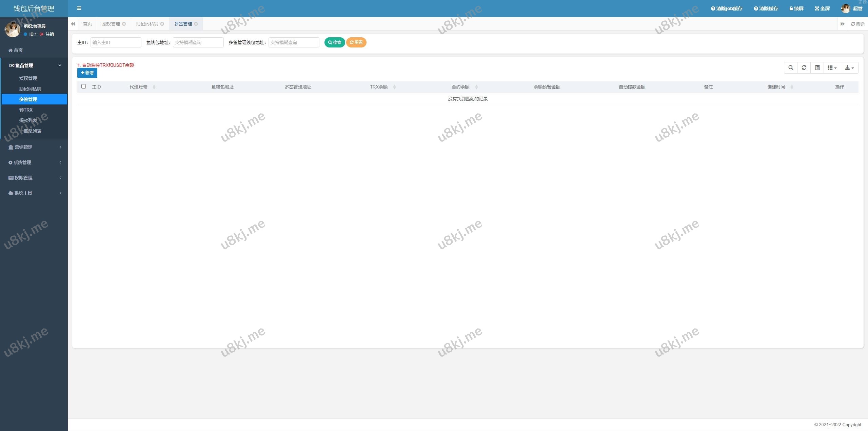Click the blue 新增 button
This screenshot has width=868, height=431.
(87, 73)
